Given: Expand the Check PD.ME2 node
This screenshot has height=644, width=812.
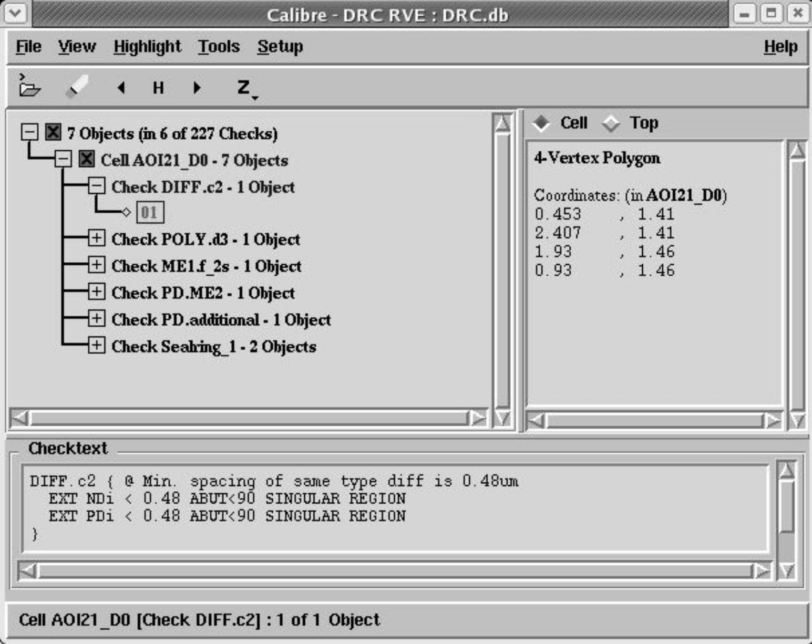Looking at the screenshot, I should point(96,292).
